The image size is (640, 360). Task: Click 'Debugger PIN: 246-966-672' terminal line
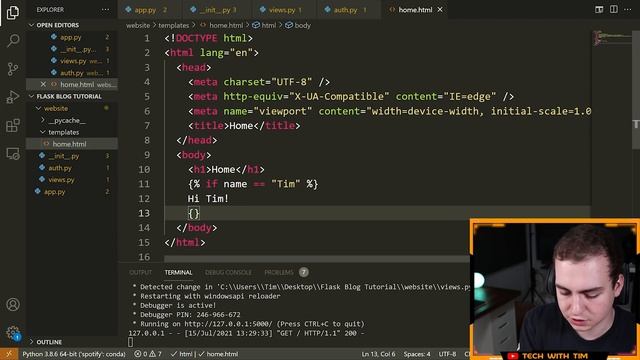coord(190,315)
